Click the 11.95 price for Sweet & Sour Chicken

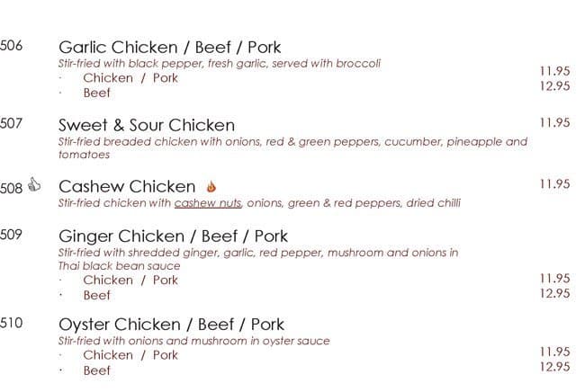(554, 123)
